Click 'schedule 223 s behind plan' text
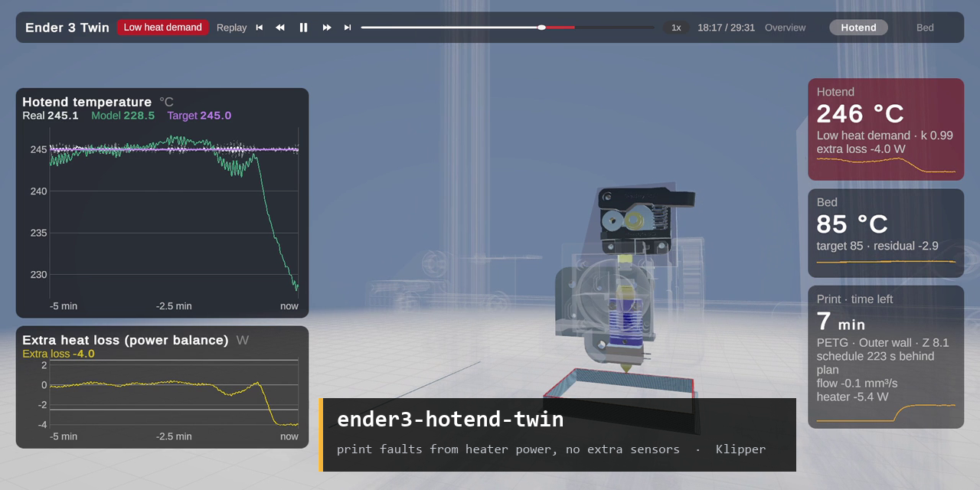 [875, 363]
